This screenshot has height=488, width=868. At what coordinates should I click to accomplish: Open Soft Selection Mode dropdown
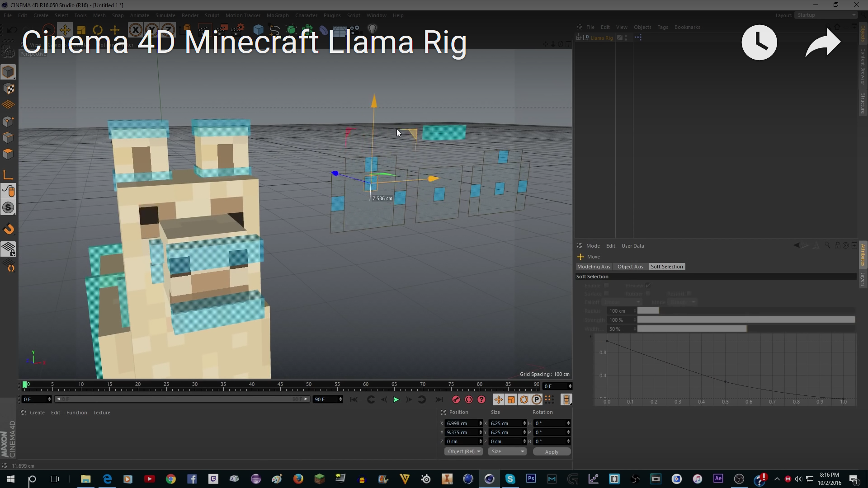coord(682,302)
